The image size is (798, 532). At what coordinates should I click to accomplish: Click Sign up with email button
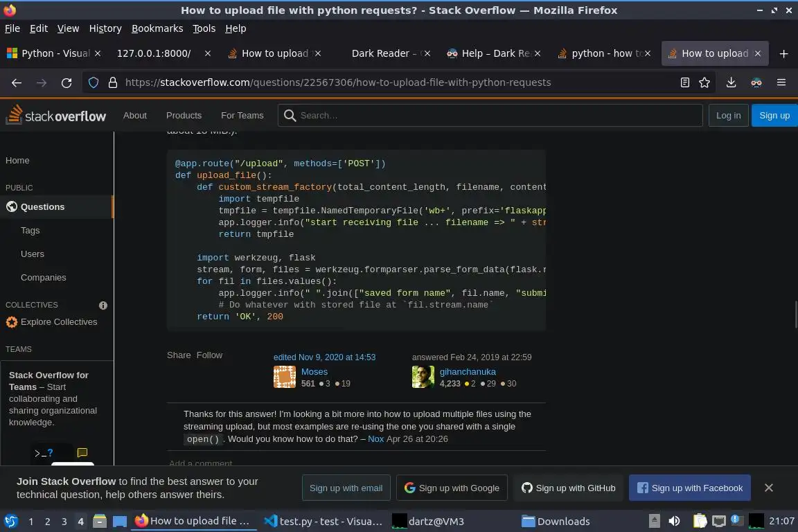[346, 488]
